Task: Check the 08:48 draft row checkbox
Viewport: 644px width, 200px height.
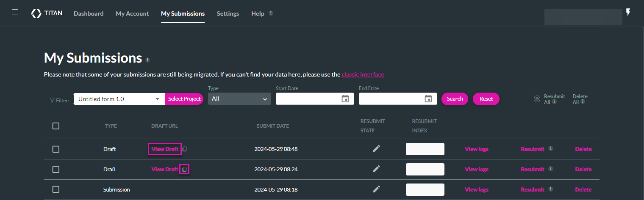Action: click(x=56, y=149)
